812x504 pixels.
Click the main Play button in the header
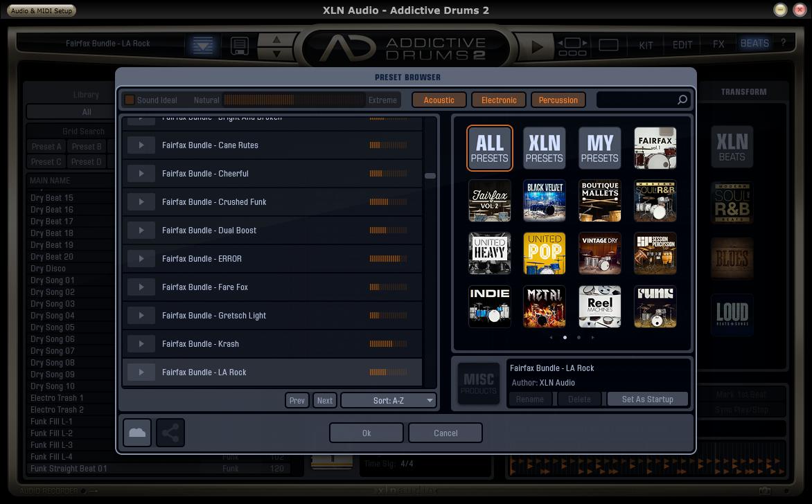pos(537,47)
